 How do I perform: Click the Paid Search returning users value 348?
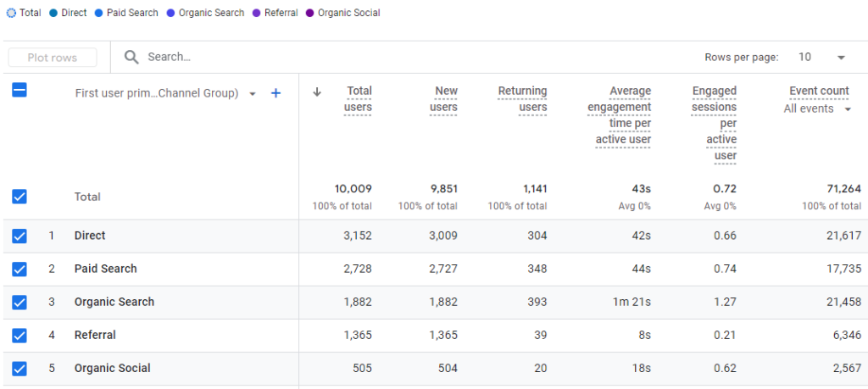(x=537, y=269)
